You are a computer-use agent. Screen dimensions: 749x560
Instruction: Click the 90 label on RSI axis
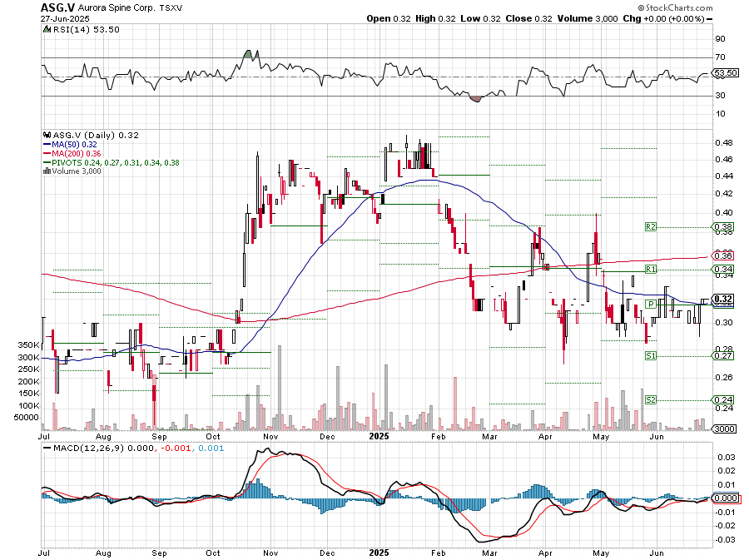point(720,39)
